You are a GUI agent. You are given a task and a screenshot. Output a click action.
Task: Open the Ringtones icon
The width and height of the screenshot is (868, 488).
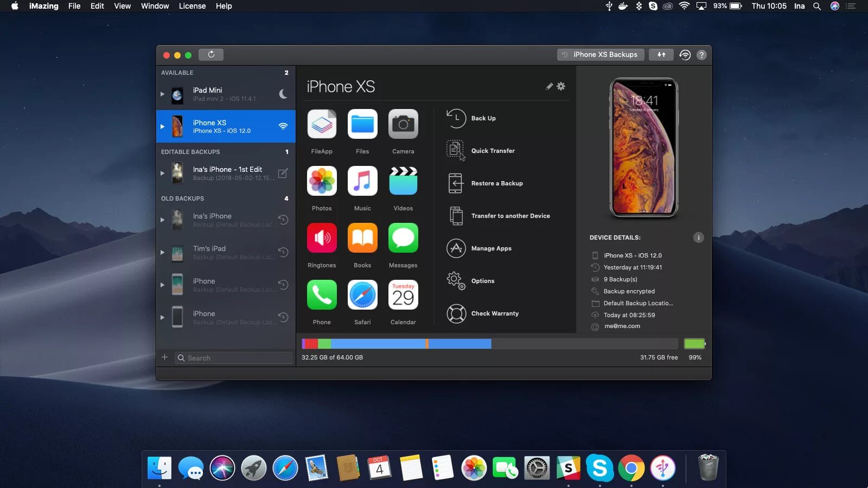click(x=322, y=238)
